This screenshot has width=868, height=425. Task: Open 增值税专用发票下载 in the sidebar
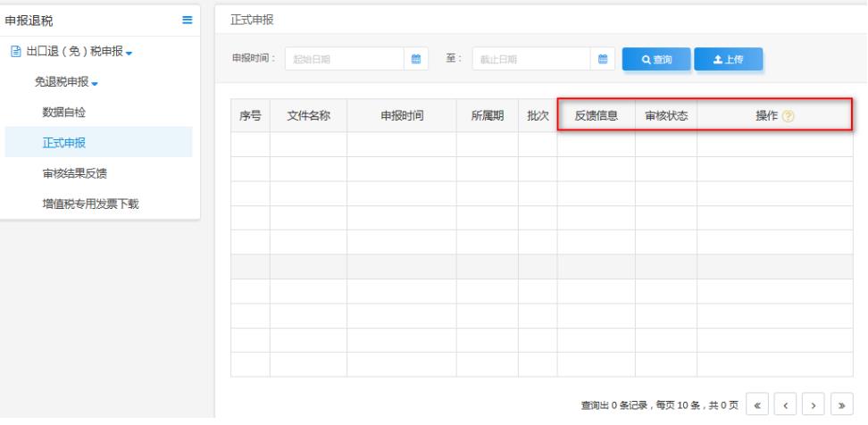coord(93,204)
